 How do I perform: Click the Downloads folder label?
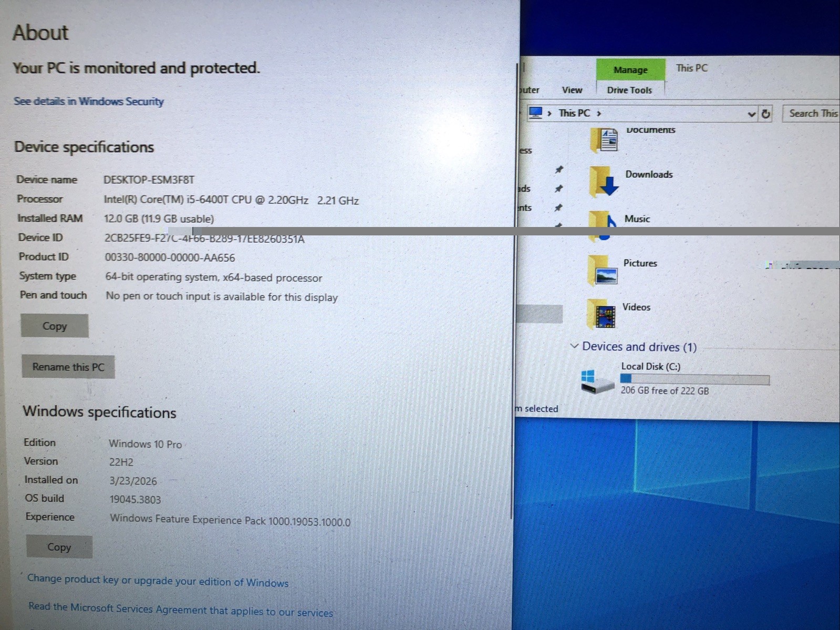pos(649,174)
